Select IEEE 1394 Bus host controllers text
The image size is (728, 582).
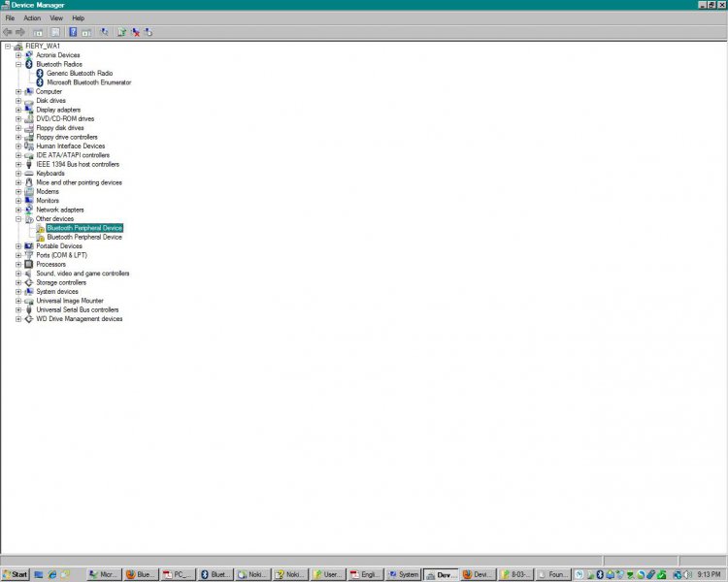(78, 164)
